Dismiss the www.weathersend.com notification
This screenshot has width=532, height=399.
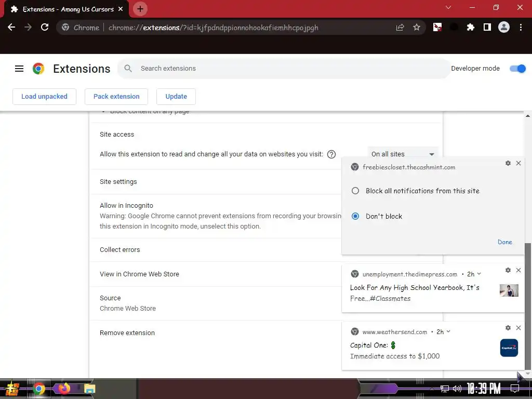coord(518,328)
